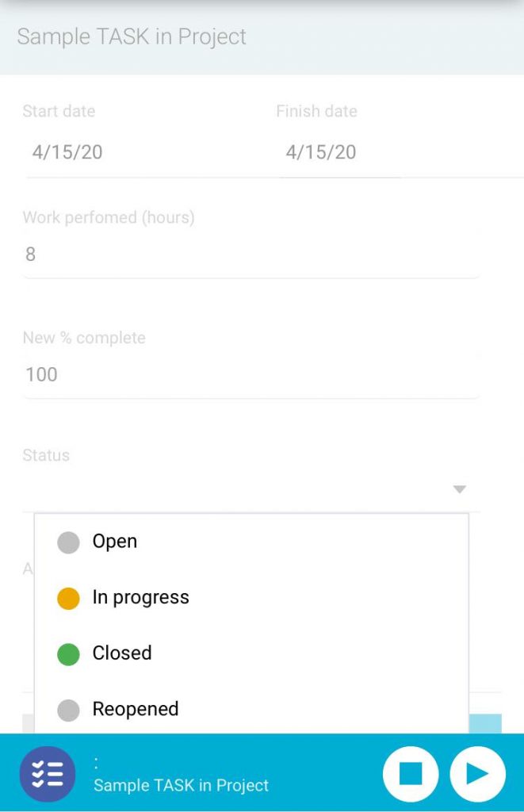Choose Reopened status option

(136, 709)
